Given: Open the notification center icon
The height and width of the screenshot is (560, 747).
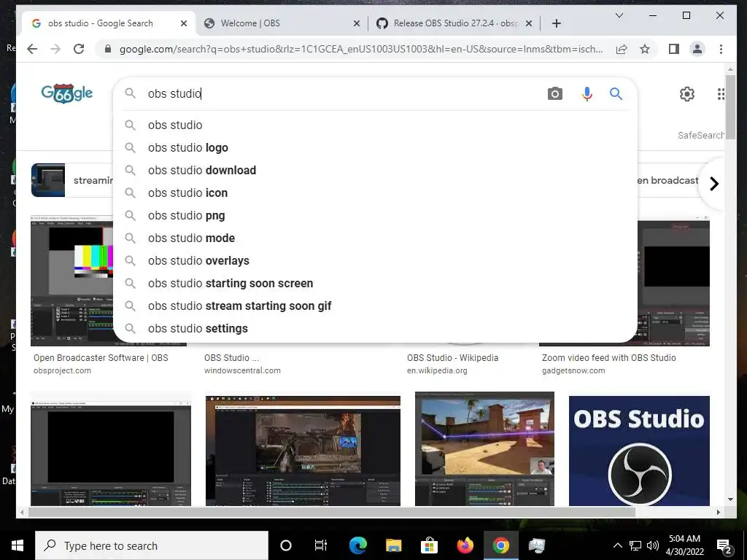Looking at the screenshot, I should click(724, 545).
